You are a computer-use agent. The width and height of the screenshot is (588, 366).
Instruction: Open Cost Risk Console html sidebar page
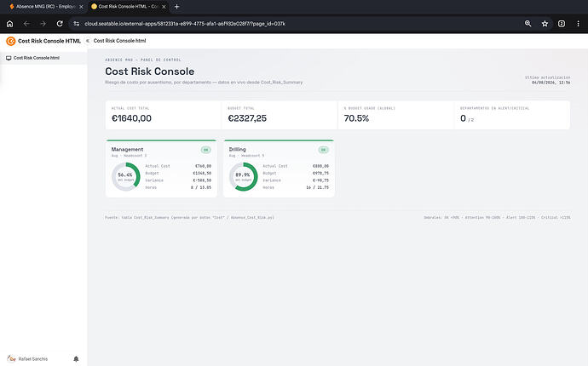tap(43, 58)
